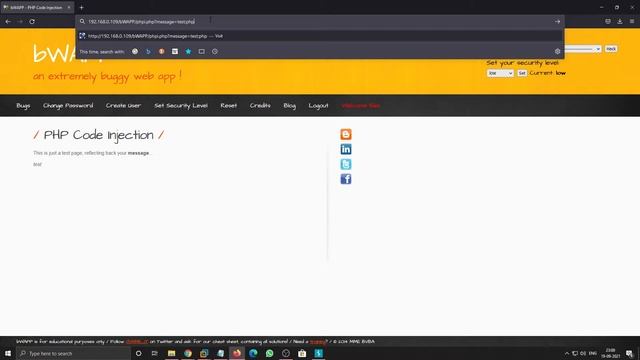Click the training link in footer
Viewport: 640px width, 360px height.
(x=318, y=342)
